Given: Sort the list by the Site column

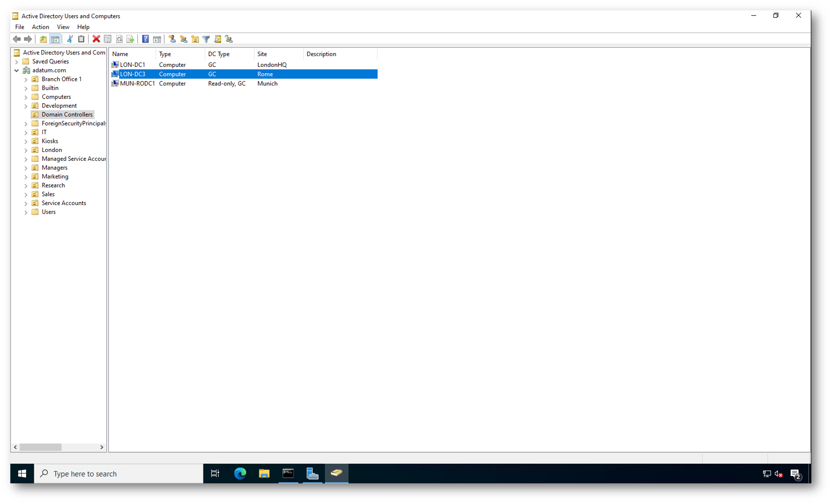Looking at the screenshot, I should 278,54.
